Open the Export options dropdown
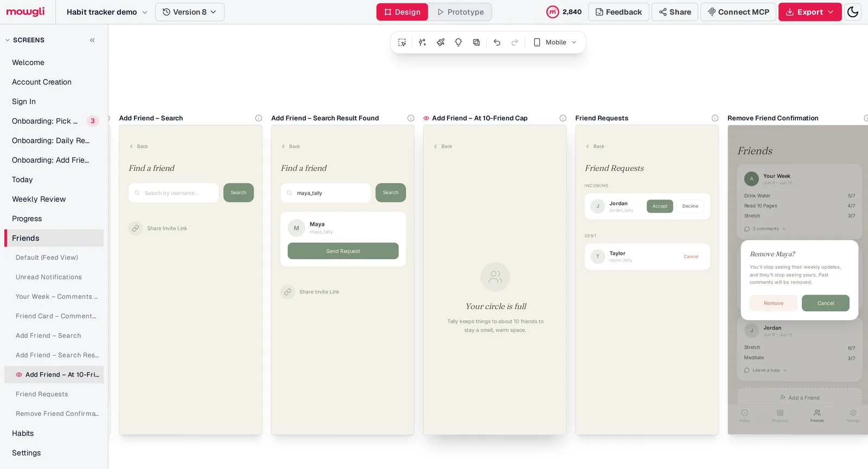The image size is (868, 469). 810,12
